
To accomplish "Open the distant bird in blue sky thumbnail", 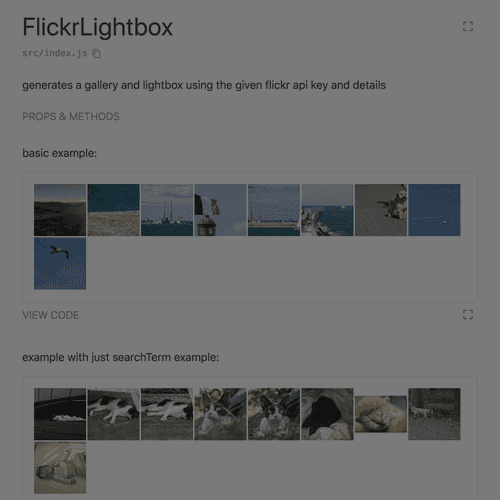I will click(x=434, y=210).
